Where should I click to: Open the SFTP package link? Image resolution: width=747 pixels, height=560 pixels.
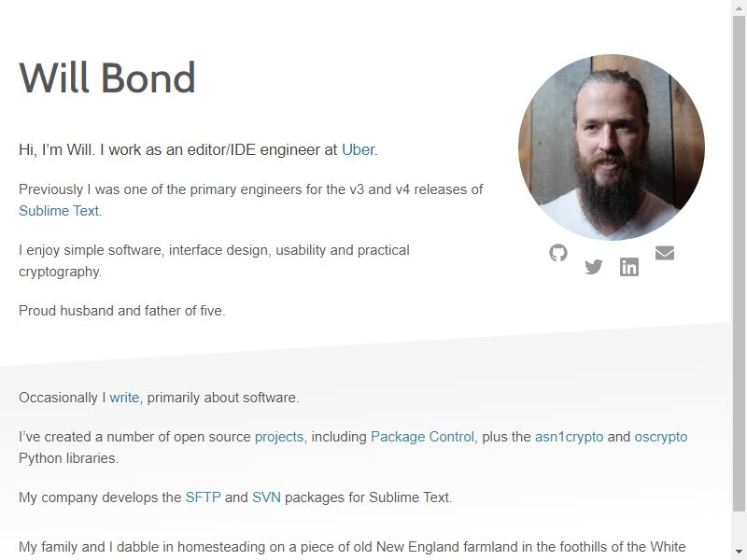tap(203, 497)
